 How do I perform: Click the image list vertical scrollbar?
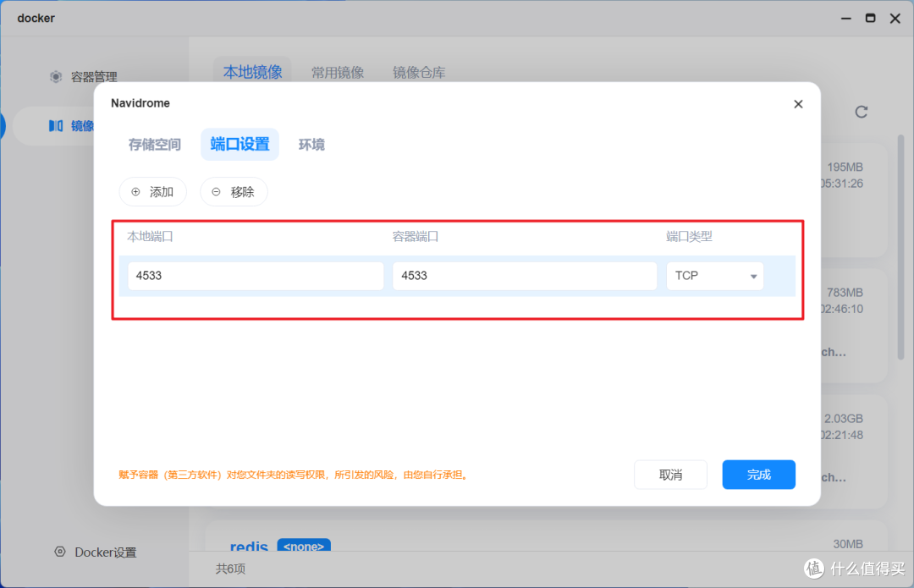900,248
